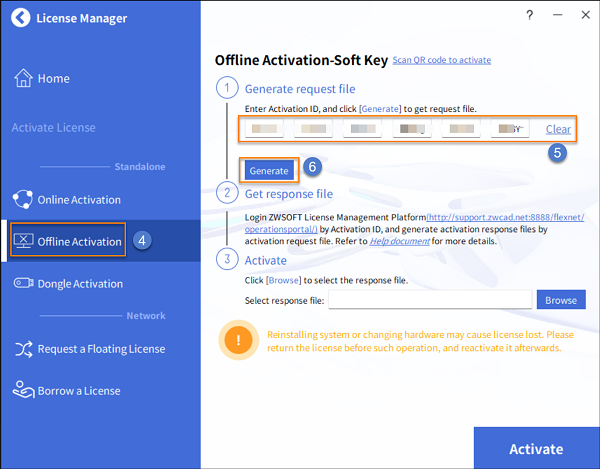Click the step 3 circle number
Screen dimensions: 600x469
point(227,259)
